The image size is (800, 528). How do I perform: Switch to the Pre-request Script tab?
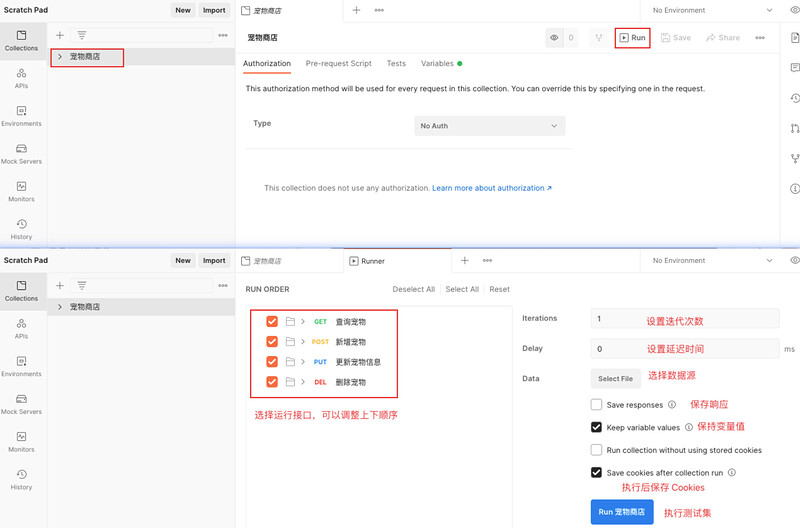[x=338, y=63]
